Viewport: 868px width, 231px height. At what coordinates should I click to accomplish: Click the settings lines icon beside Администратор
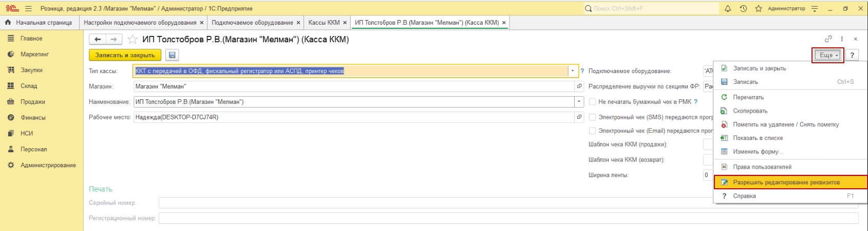click(815, 8)
